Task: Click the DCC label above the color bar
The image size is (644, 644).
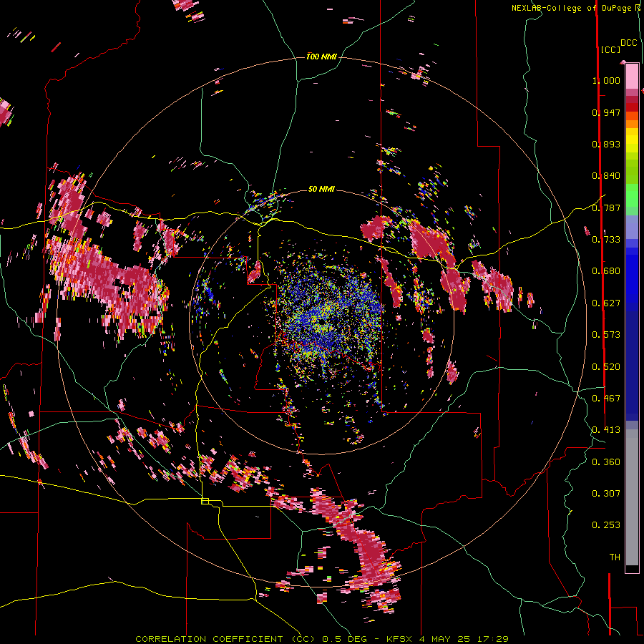Action: [x=628, y=43]
